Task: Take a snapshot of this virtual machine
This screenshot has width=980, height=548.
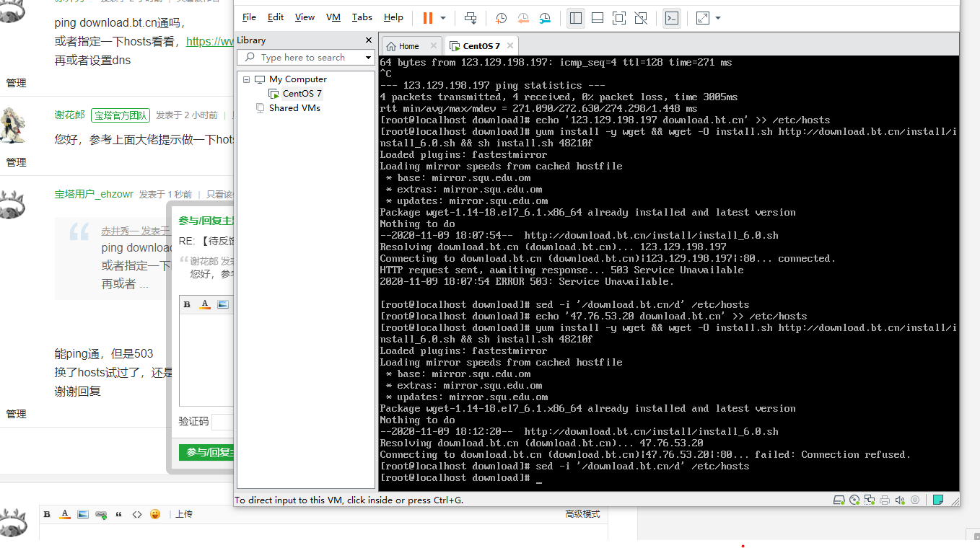Action: pyautogui.click(x=501, y=17)
